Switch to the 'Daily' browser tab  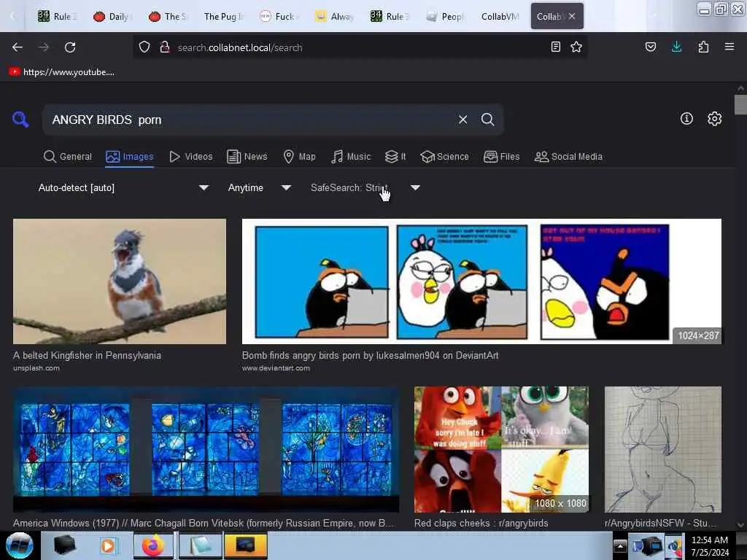coord(112,16)
